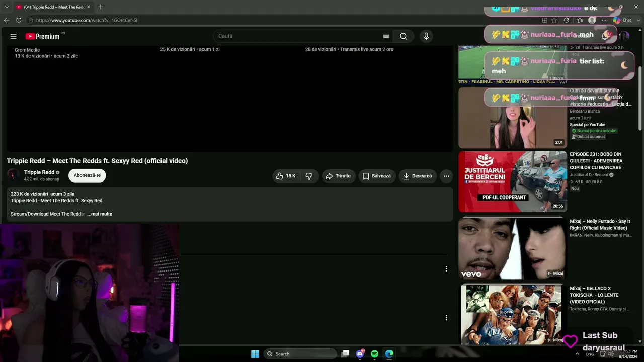
Task: Open YouTube account avatar menu
Action: pos(624,36)
